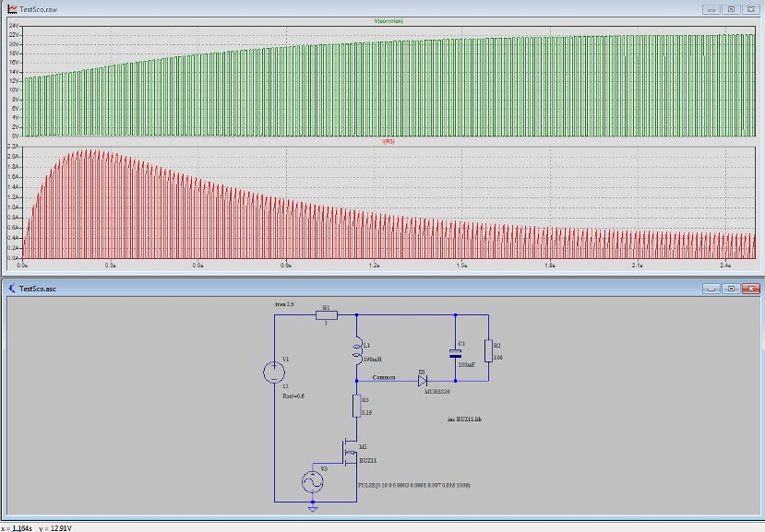Screen dimensions: 765x532
Task: Click the R2 load resistor symbol
Action: pyautogui.click(x=488, y=350)
